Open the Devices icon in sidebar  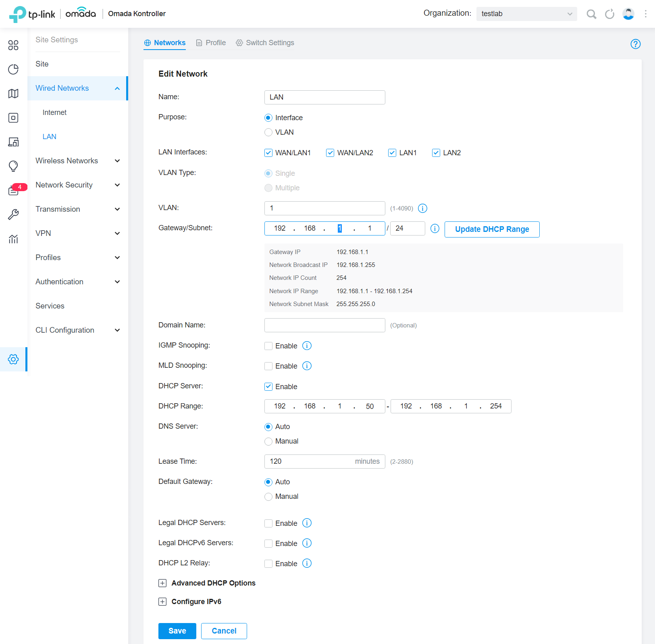tap(13, 118)
